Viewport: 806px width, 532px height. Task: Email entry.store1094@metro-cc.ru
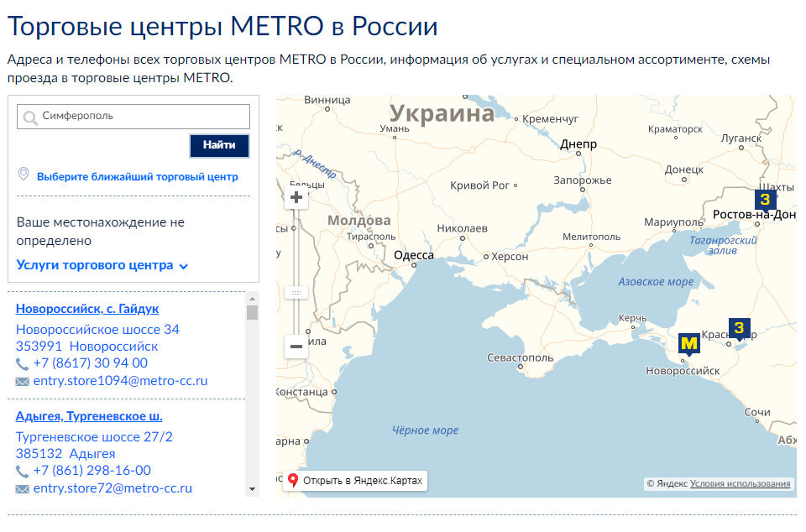pos(120,380)
